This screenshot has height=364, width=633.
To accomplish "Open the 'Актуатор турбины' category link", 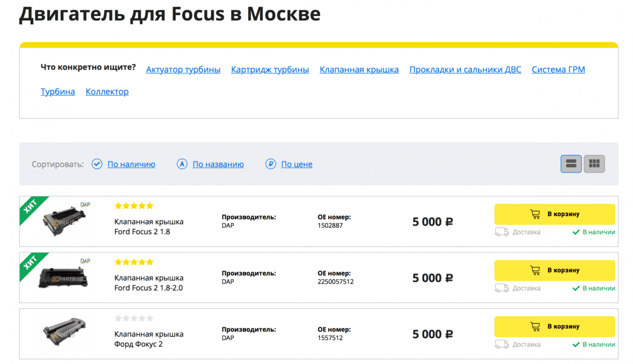I will (x=183, y=69).
